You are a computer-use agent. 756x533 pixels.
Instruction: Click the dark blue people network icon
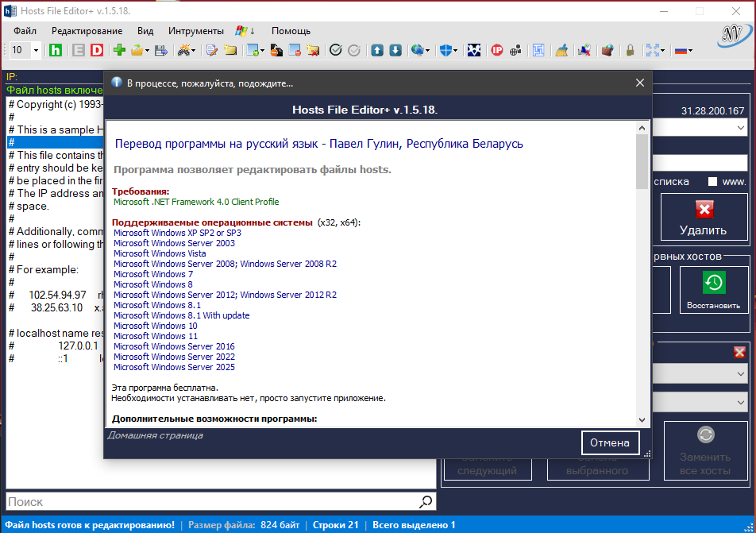click(x=474, y=50)
